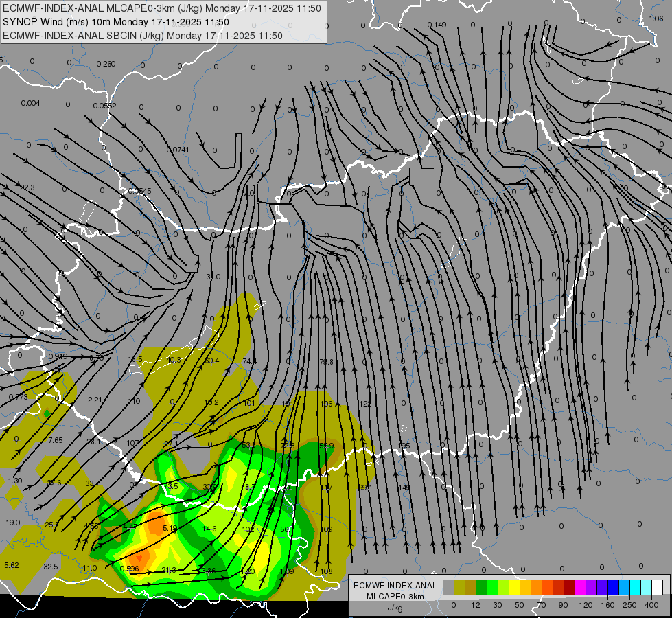The height and width of the screenshot is (618, 672).
Task: Click the legend scale label 70
Action: pyautogui.click(x=542, y=605)
